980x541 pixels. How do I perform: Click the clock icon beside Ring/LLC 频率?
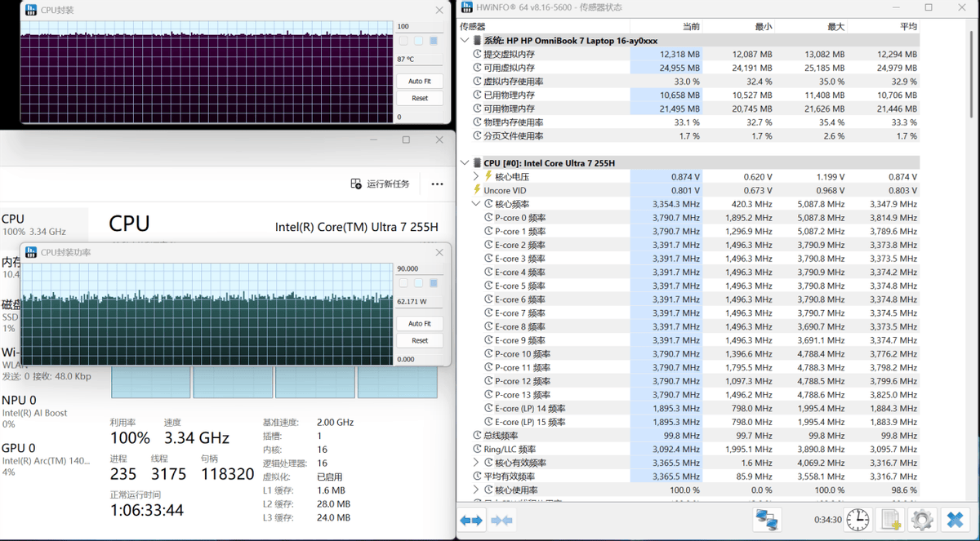click(x=477, y=450)
